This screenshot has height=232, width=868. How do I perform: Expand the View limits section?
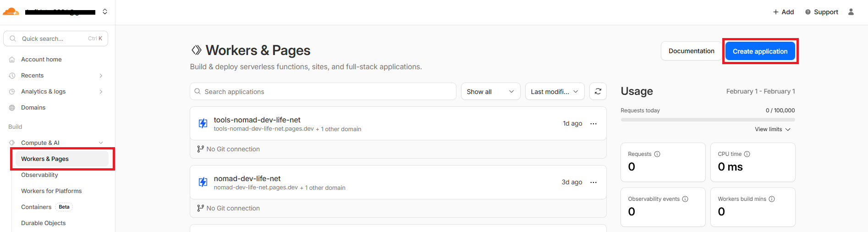773,129
